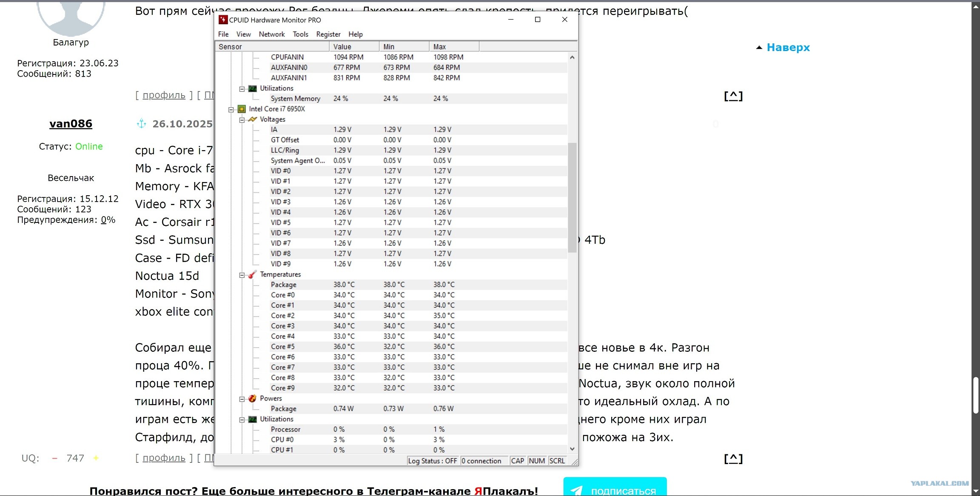Collapse the Utilizations section above the Processor row
The width and height of the screenshot is (980, 496).
242,420
